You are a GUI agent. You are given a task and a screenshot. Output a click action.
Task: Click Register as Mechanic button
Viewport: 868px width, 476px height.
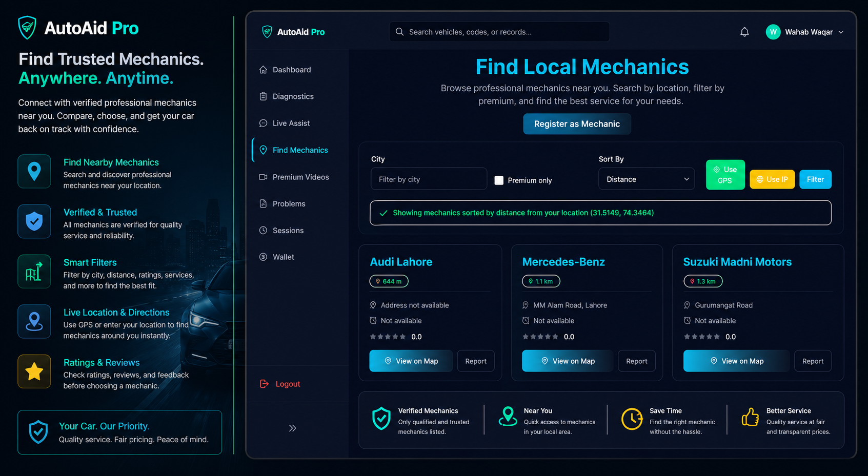coord(577,124)
